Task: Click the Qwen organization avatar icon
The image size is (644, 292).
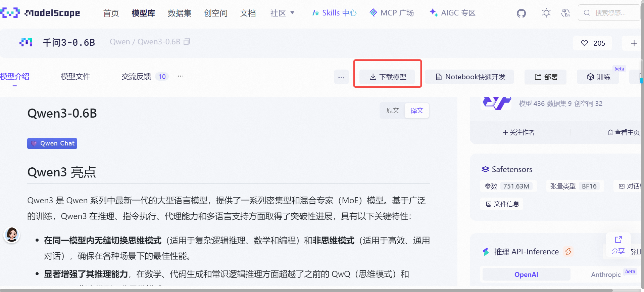Action: pyautogui.click(x=26, y=42)
